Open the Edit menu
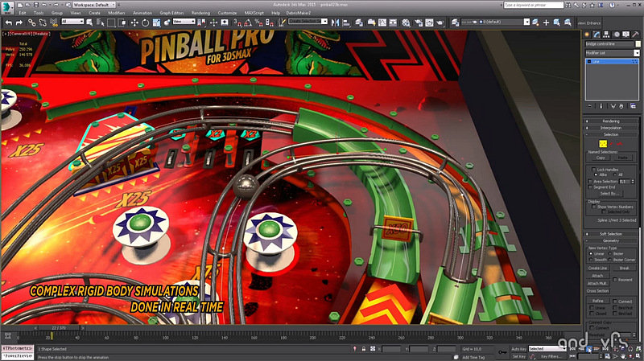This screenshot has width=644, height=361. tap(23, 13)
